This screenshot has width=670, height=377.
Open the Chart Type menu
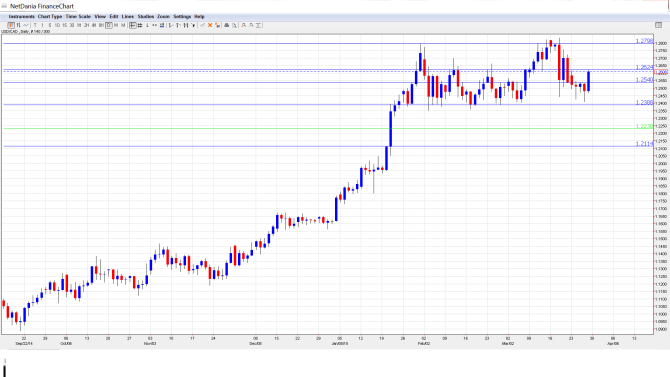click(x=50, y=17)
